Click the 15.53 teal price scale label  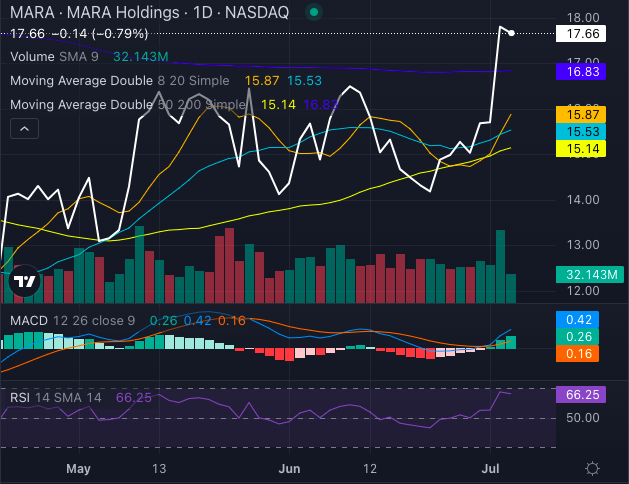(x=581, y=132)
